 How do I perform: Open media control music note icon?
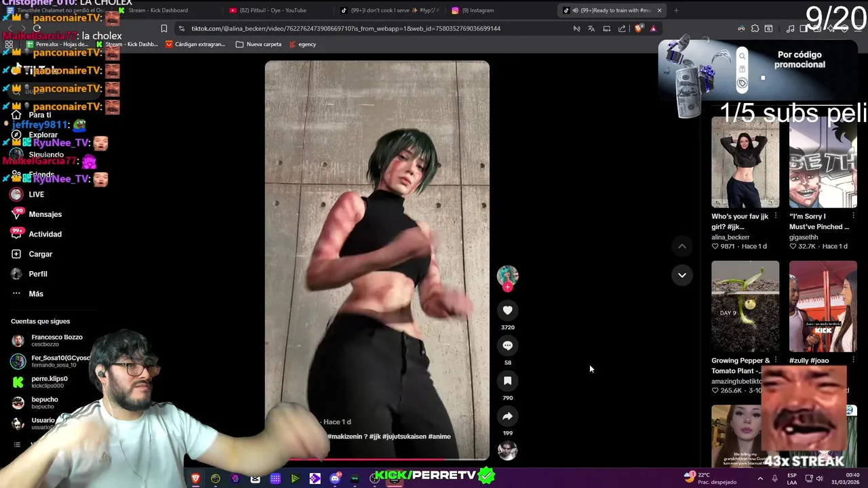[790, 28]
